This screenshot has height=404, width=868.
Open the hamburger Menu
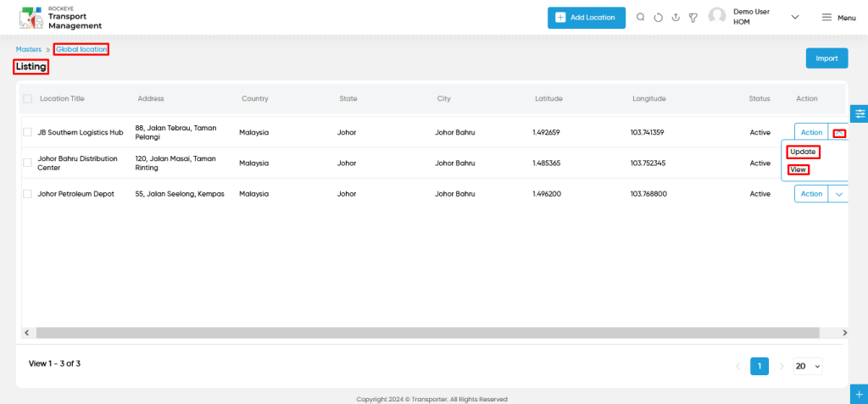[x=838, y=18]
